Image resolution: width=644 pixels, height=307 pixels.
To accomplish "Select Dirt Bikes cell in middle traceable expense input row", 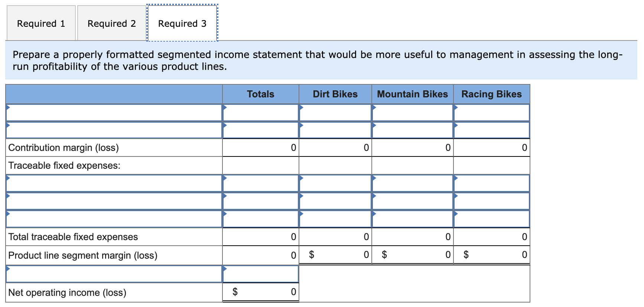I will tap(335, 201).
